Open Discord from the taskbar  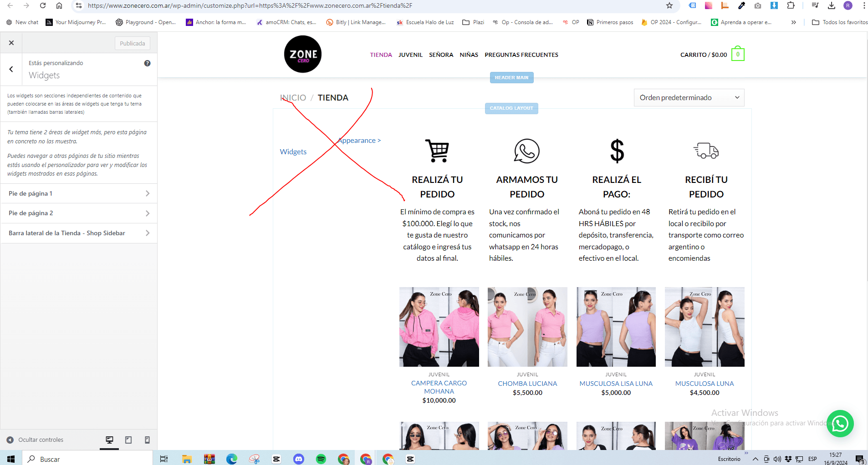[299, 459]
